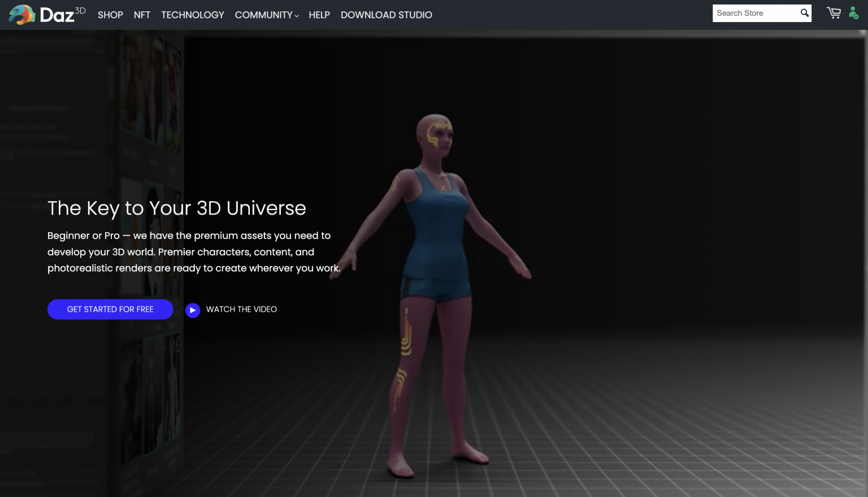Click the colorful swirl in the Daz logo

pyautogui.click(x=21, y=14)
